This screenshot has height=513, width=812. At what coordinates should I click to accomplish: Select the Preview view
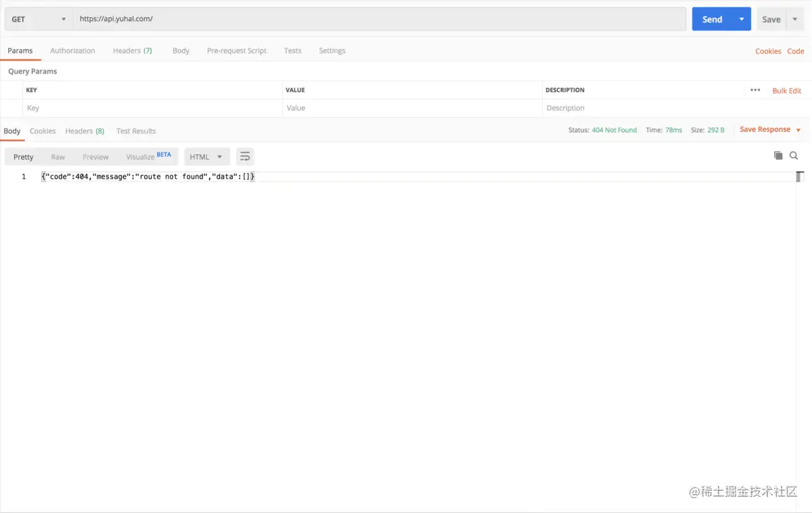click(x=95, y=156)
